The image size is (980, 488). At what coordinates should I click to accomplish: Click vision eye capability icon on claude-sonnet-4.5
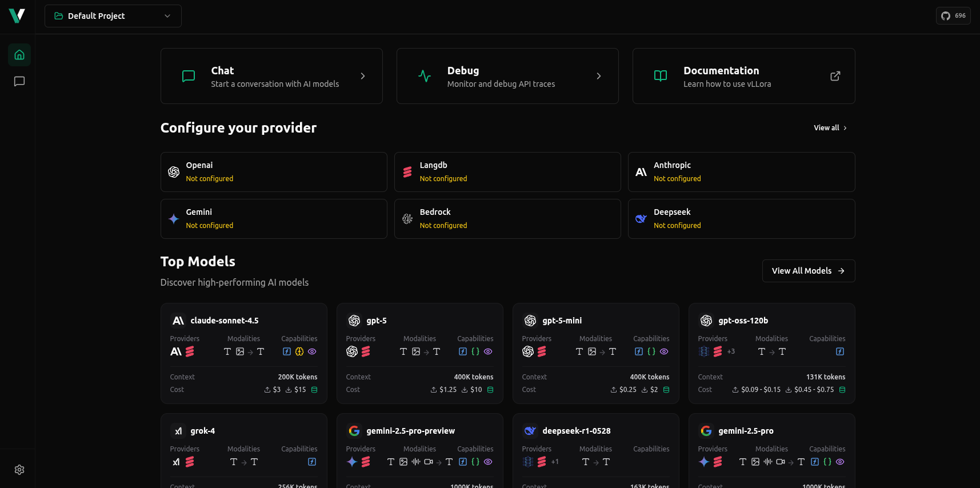312,351
